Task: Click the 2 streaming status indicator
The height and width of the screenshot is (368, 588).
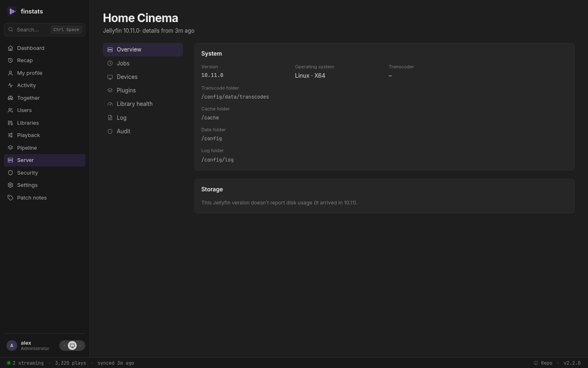Action: 25,363
